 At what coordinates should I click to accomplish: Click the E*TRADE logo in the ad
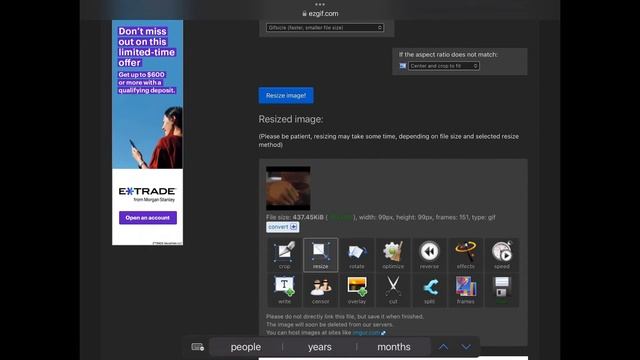point(147,191)
